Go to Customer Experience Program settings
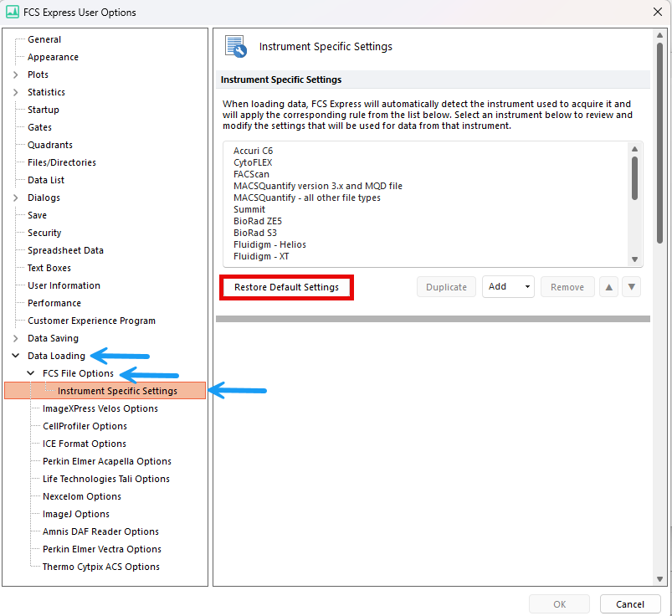Screen dimensions: 672x616 coord(91,321)
